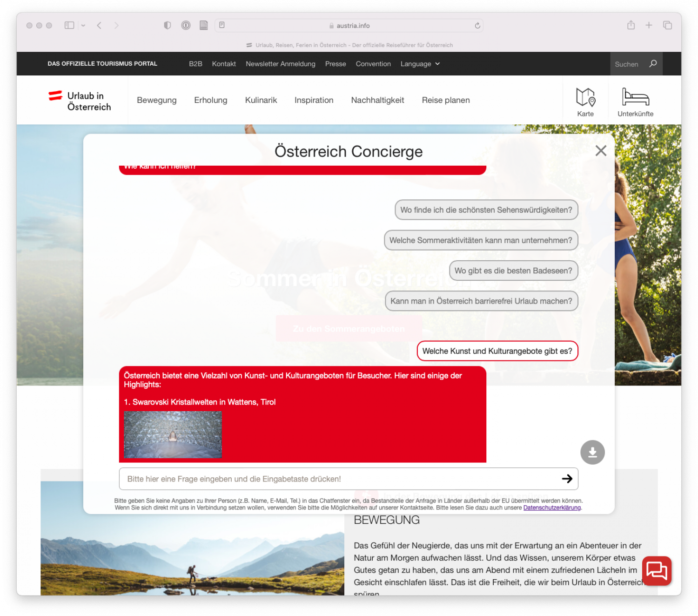Open the Kulinarik menu
The image size is (698, 616).
click(x=261, y=100)
